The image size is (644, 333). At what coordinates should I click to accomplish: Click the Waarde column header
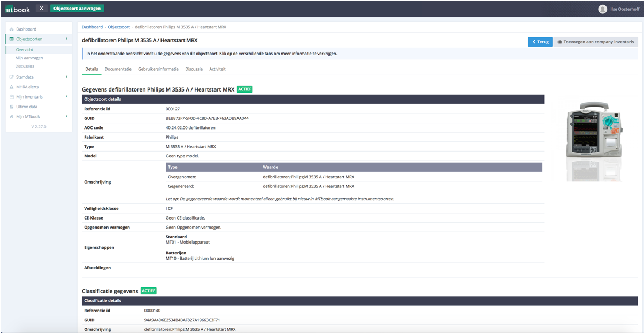pos(270,167)
